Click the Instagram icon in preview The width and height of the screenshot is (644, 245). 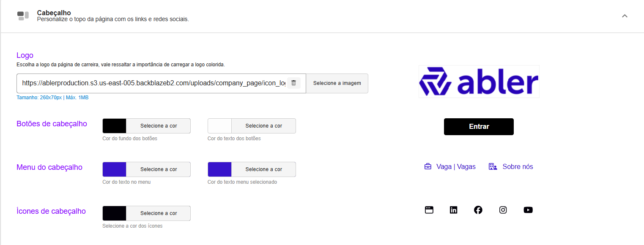pos(503,210)
